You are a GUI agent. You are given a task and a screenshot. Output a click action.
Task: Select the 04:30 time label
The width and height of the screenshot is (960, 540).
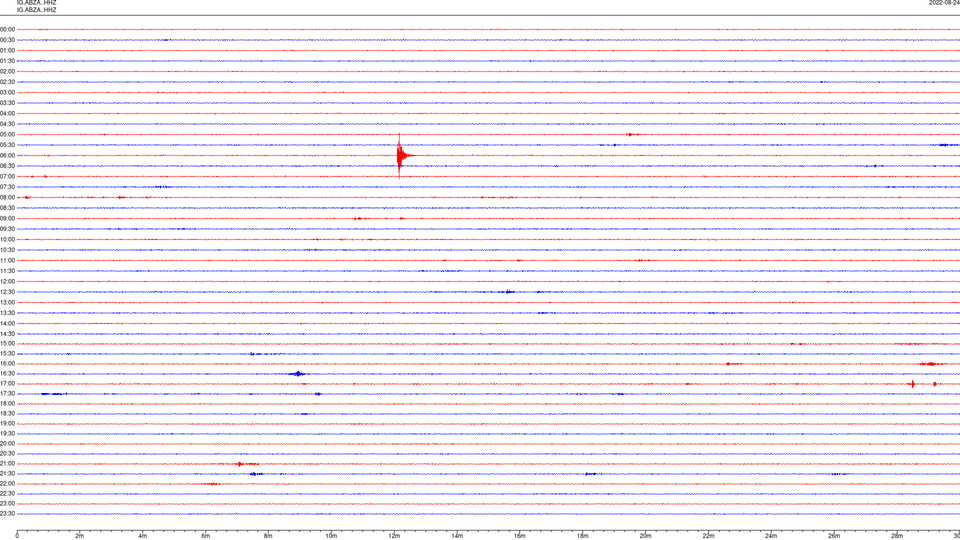tap(7, 124)
